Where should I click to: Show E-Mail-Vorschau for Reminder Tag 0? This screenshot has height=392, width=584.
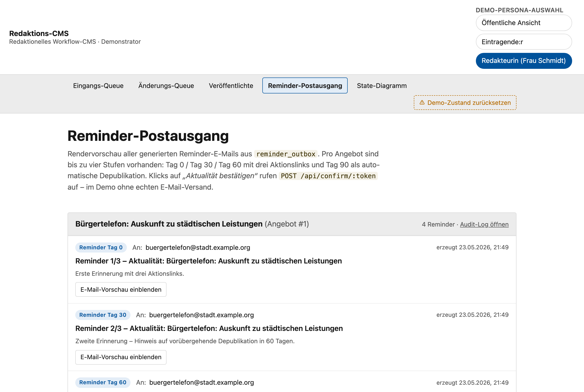point(121,289)
